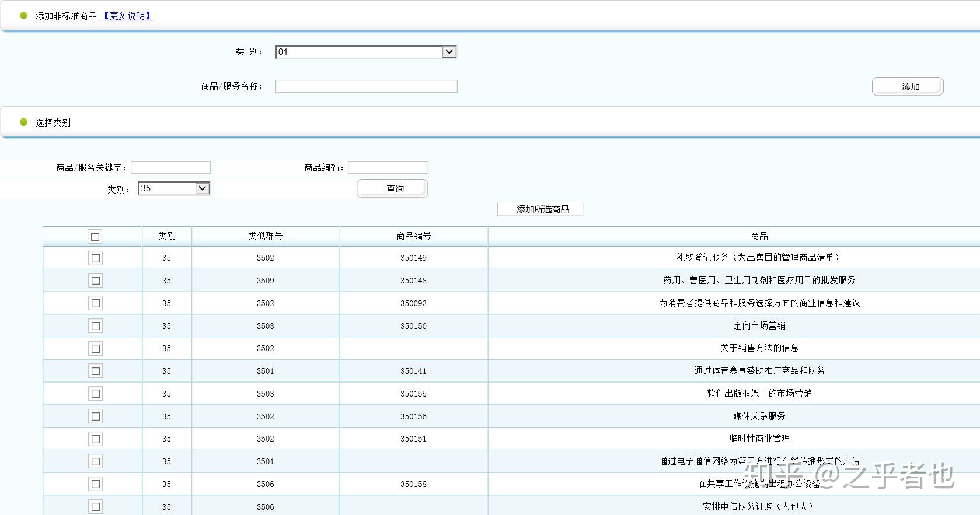The height and width of the screenshot is (515, 980).
Task: Click the 商品/服务名称 input field
Action: (366, 86)
